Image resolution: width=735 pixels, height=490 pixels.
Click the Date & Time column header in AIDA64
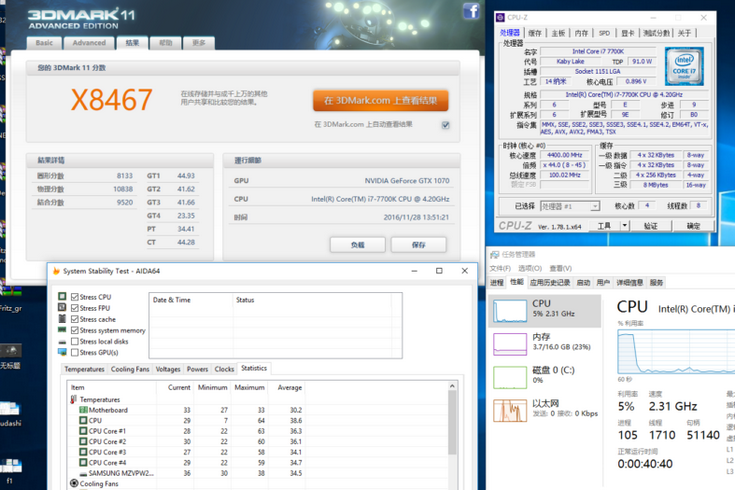pyautogui.click(x=191, y=300)
